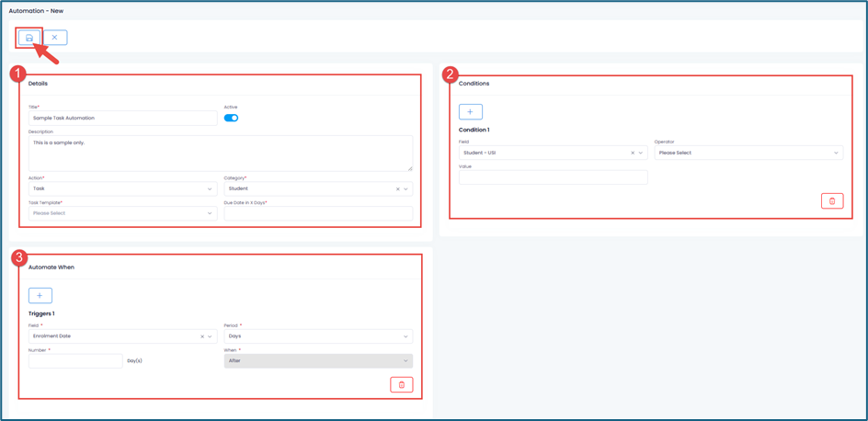Open the When dropdown showing After
The width and height of the screenshot is (868, 421).
click(317, 361)
